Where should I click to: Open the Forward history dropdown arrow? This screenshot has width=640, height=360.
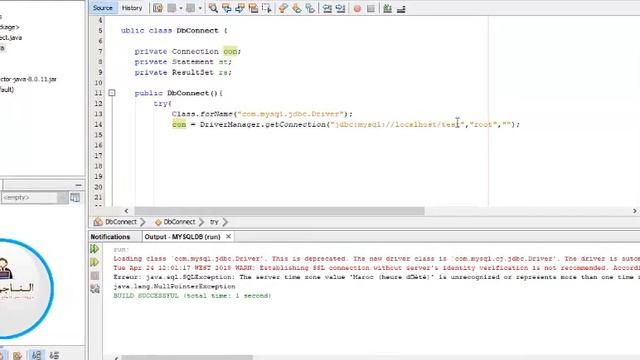tap(200, 8)
